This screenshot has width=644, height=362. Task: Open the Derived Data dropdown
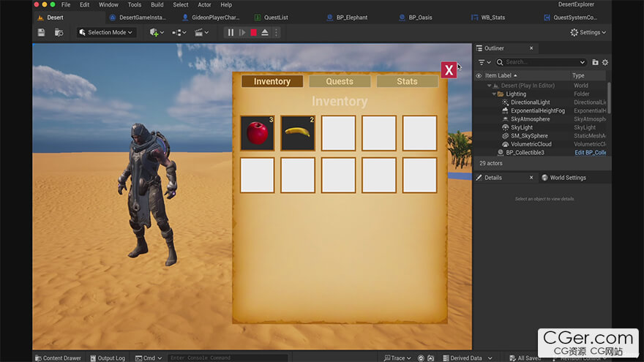[x=468, y=358]
